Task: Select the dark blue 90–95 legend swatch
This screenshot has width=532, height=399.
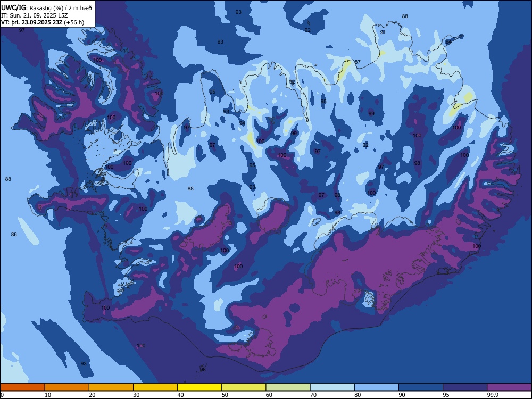Action: coord(421,387)
